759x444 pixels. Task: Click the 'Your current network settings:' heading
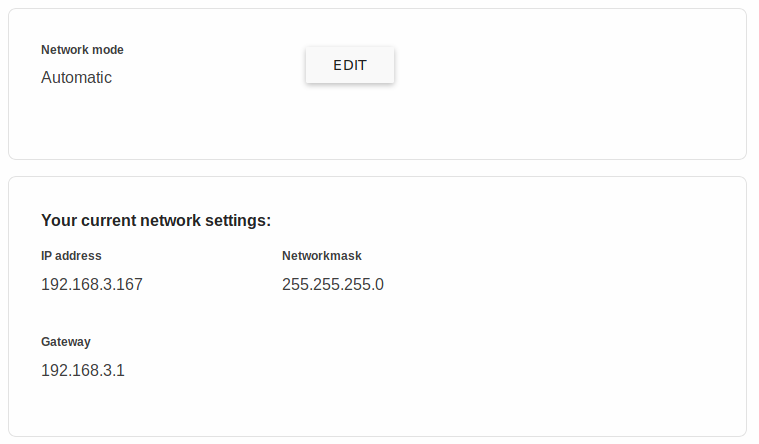pyautogui.click(x=156, y=220)
